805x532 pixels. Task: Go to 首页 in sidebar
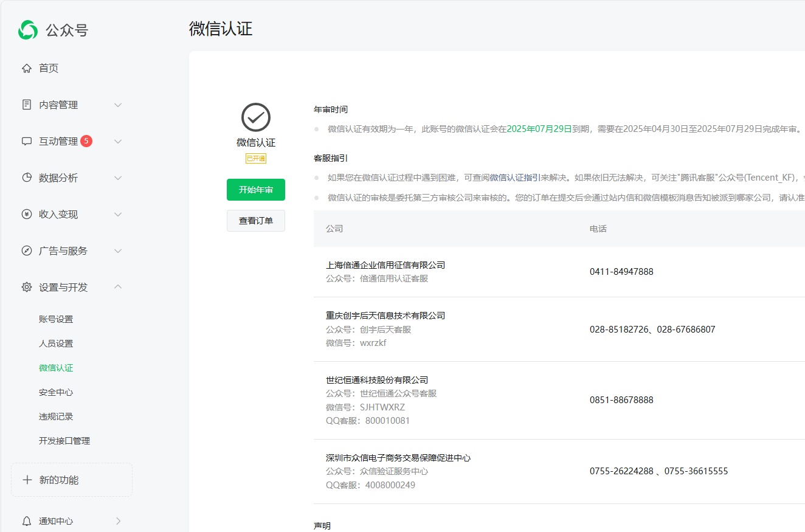[49, 68]
